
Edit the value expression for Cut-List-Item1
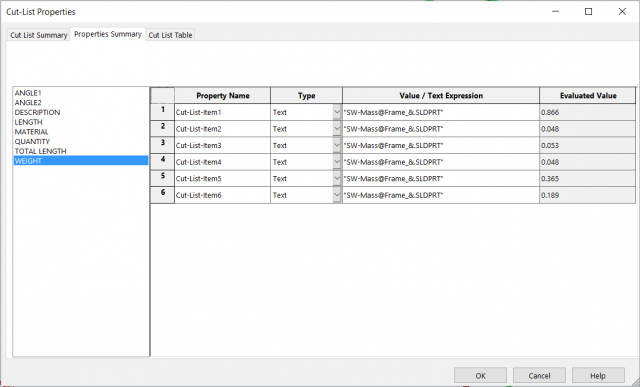(441, 112)
